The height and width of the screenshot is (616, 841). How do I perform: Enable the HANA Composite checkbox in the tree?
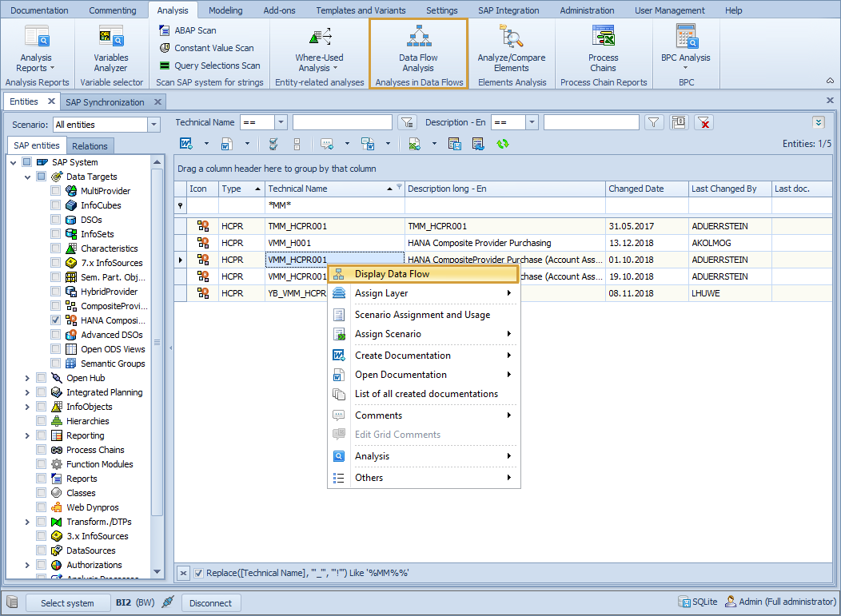[x=54, y=320]
